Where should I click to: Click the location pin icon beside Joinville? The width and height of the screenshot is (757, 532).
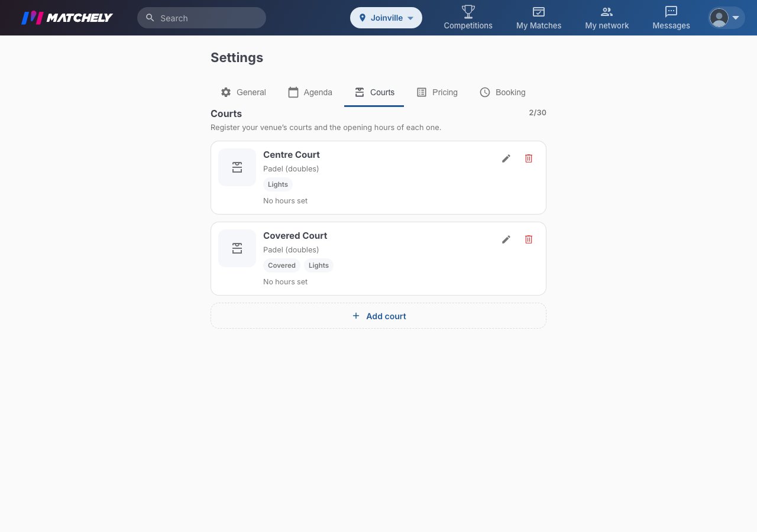[363, 18]
